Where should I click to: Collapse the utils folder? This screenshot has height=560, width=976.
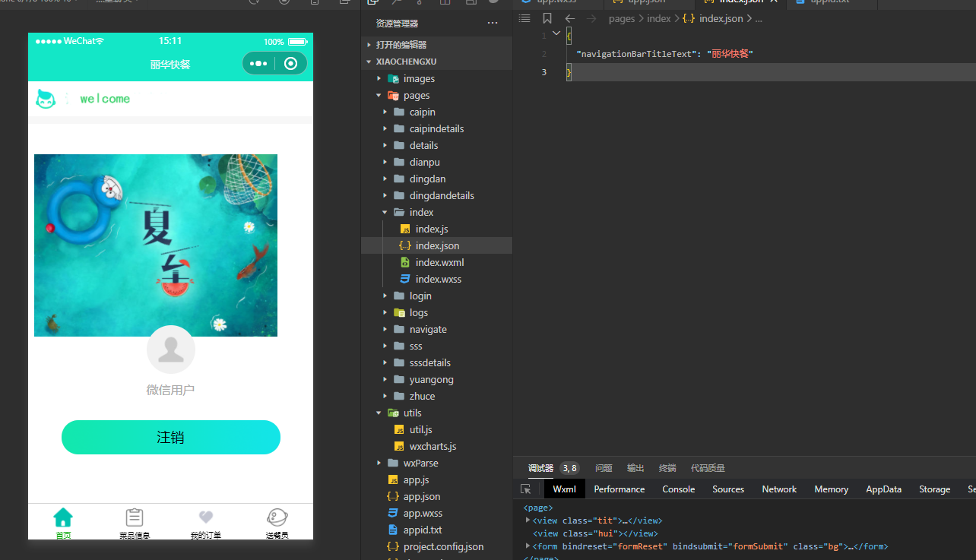[379, 413]
